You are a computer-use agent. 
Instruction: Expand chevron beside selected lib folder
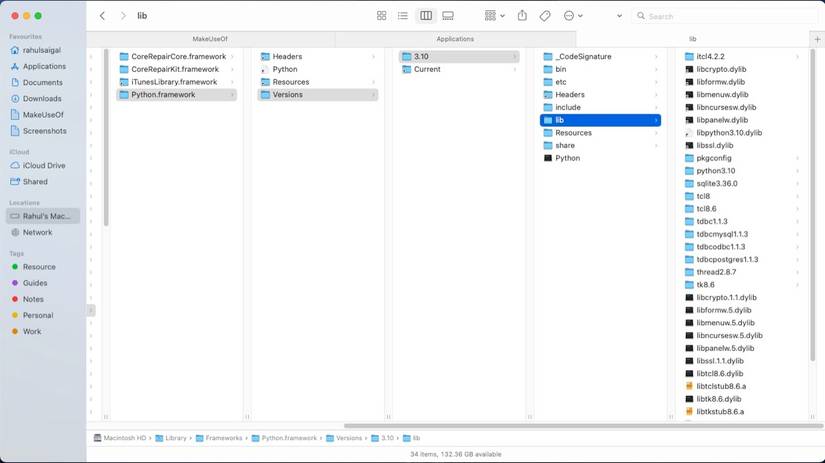click(656, 120)
